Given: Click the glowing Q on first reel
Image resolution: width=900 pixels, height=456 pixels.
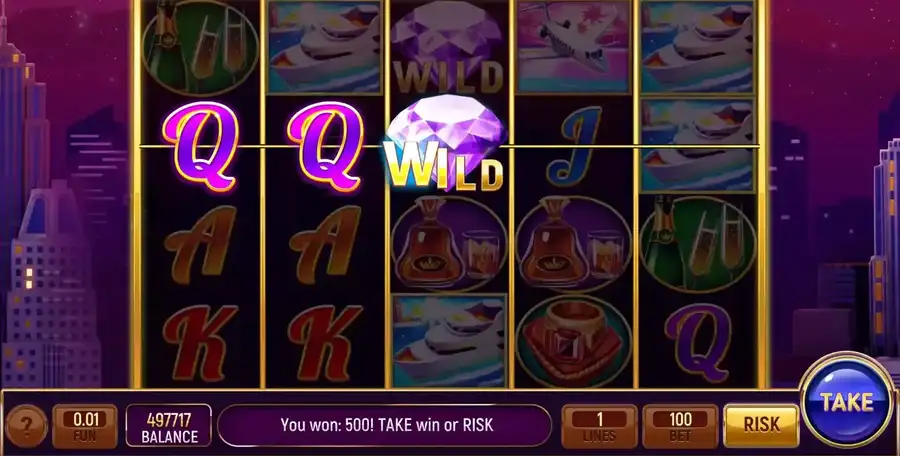Looking at the screenshot, I should click(200, 146).
